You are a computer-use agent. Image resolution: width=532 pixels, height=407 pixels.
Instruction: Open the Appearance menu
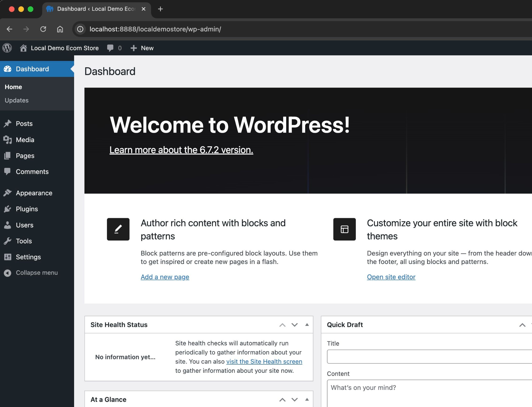(x=37, y=193)
